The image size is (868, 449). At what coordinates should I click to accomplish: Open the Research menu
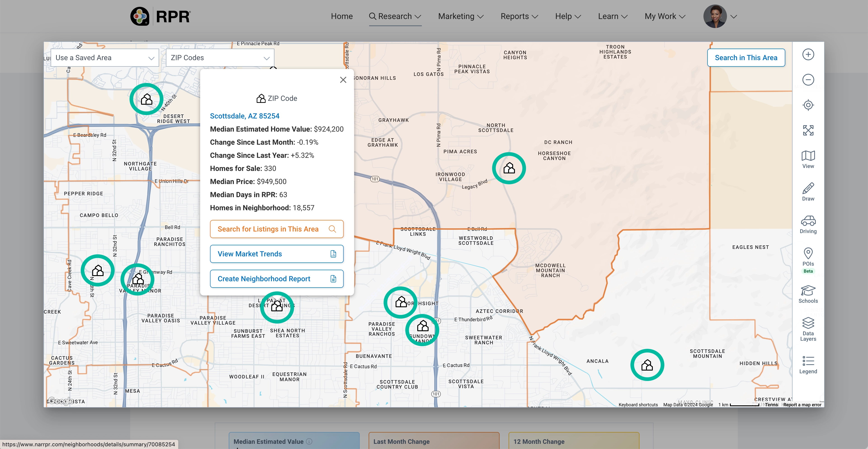395,16
